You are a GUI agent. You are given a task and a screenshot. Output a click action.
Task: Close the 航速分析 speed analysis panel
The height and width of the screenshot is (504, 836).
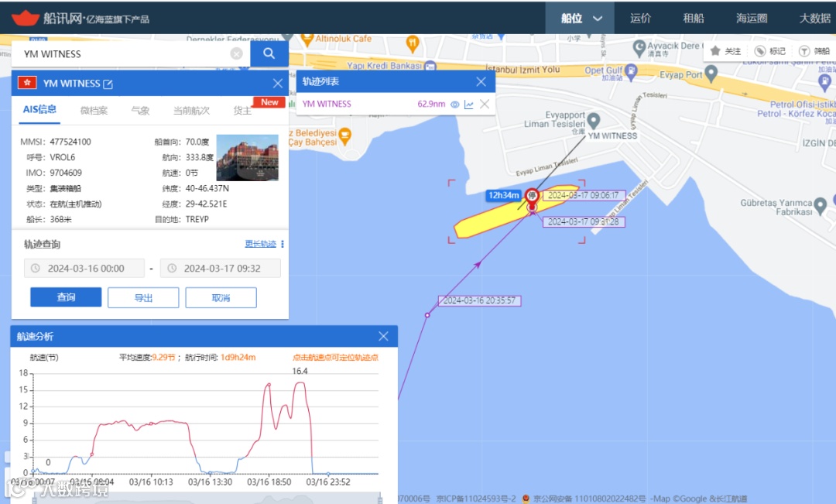click(x=383, y=336)
